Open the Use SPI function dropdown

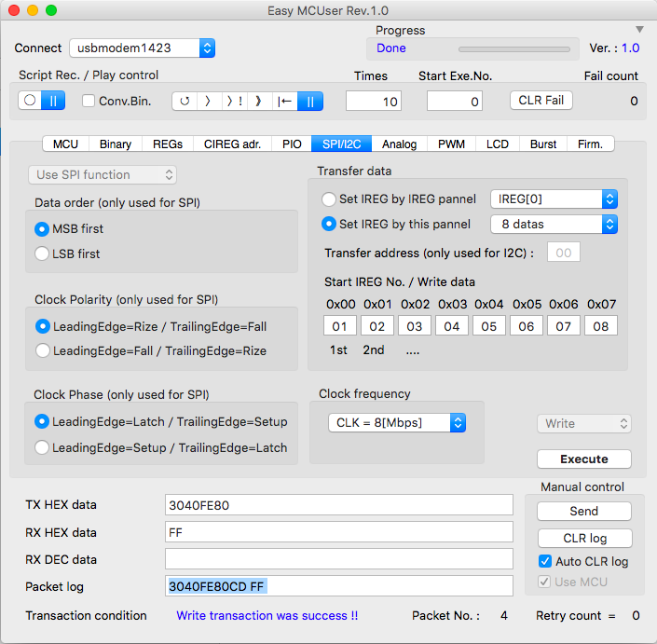[x=103, y=174]
